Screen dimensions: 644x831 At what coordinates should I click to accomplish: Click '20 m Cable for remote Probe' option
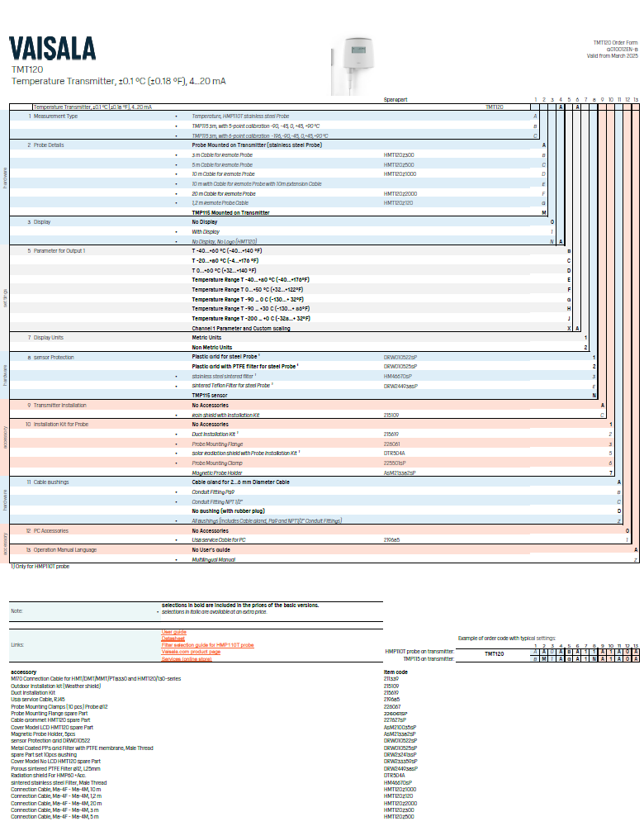point(224,193)
